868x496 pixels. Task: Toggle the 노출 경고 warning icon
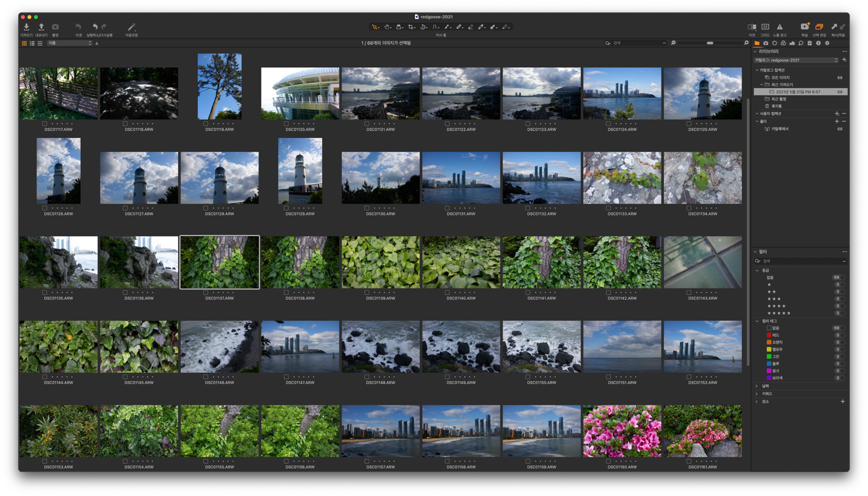pos(780,27)
